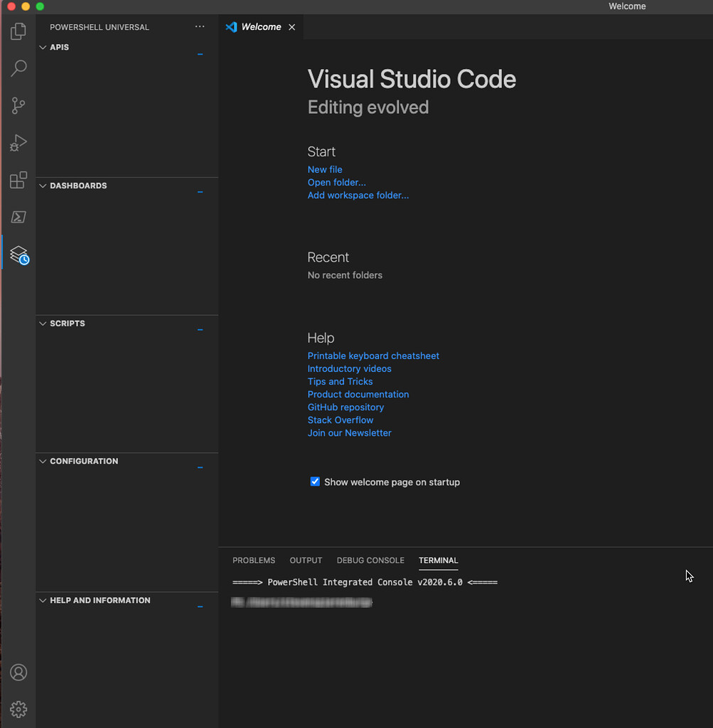Open the Explorer view icon

point(18,31)
